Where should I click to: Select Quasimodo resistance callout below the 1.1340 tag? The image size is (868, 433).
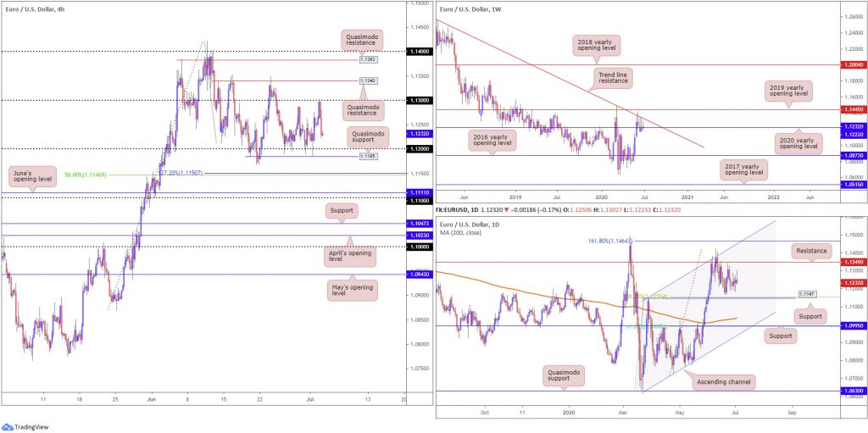coord(364,109)
